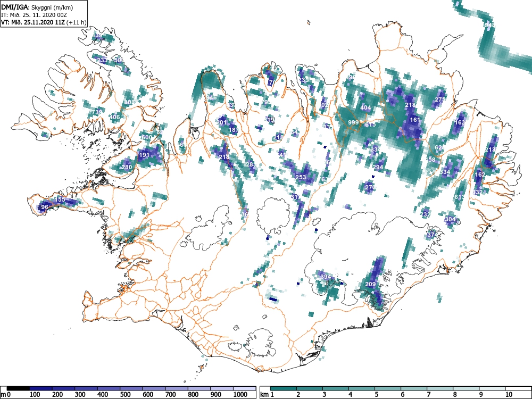Click the 'VT: Mið. 25.11.2020 11Z (+11 h)' line

point(44,22)
